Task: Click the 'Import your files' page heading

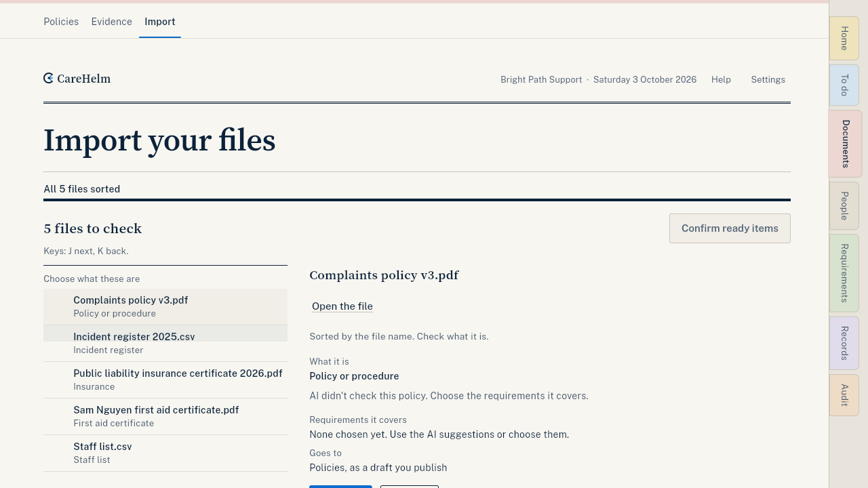Action: [159, 140]
